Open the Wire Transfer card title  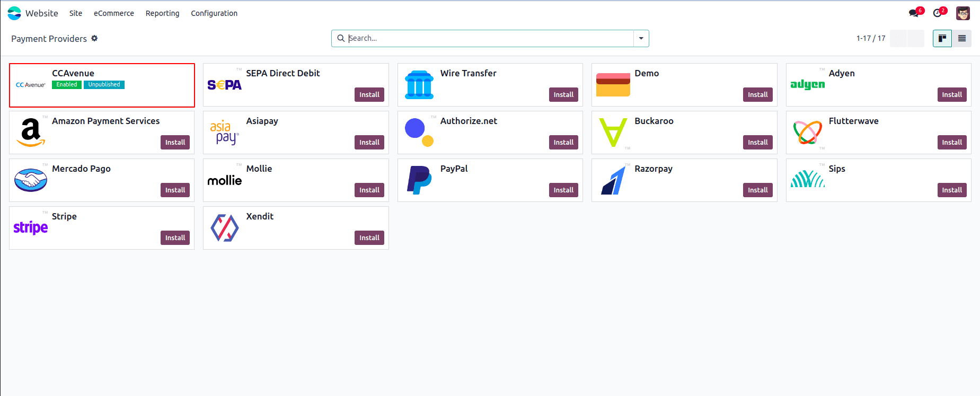point(469,73)
